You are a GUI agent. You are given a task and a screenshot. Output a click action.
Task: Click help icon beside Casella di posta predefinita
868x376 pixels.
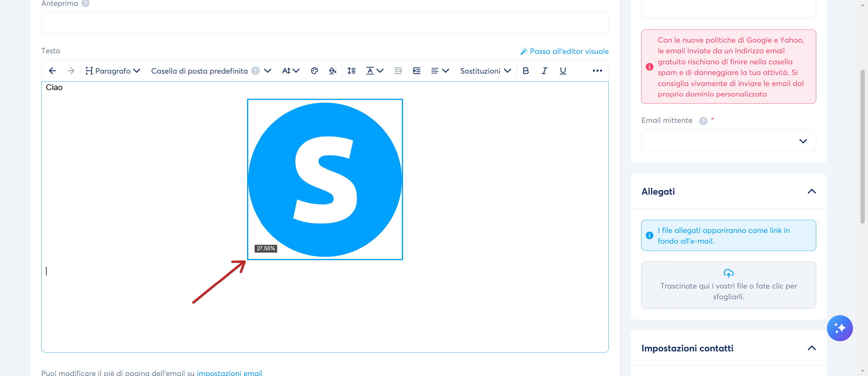256,71
